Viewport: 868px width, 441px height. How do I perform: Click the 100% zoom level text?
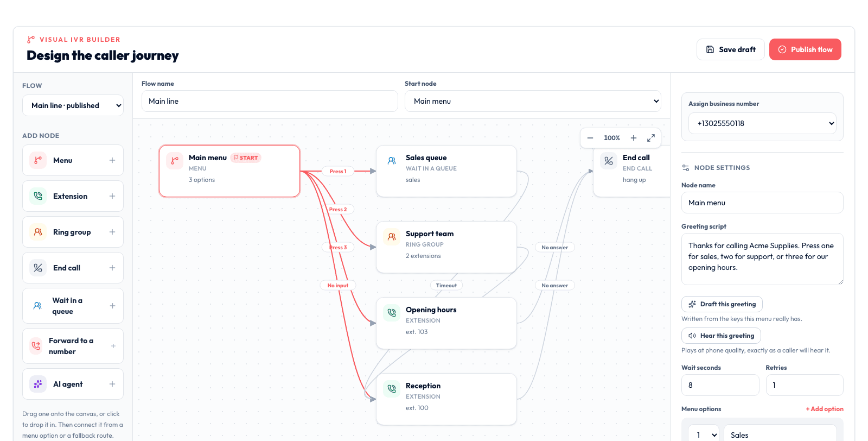click(612, 138)
